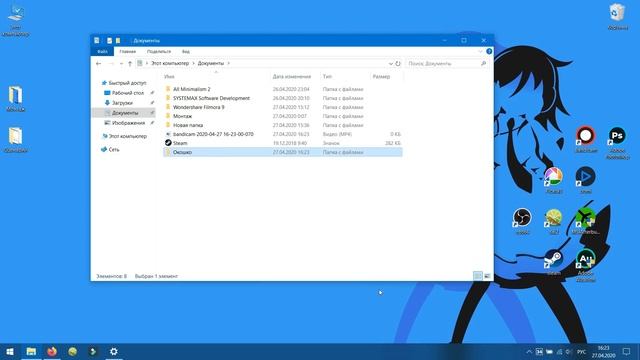Refresh the Documents folder view

[398, 64]
